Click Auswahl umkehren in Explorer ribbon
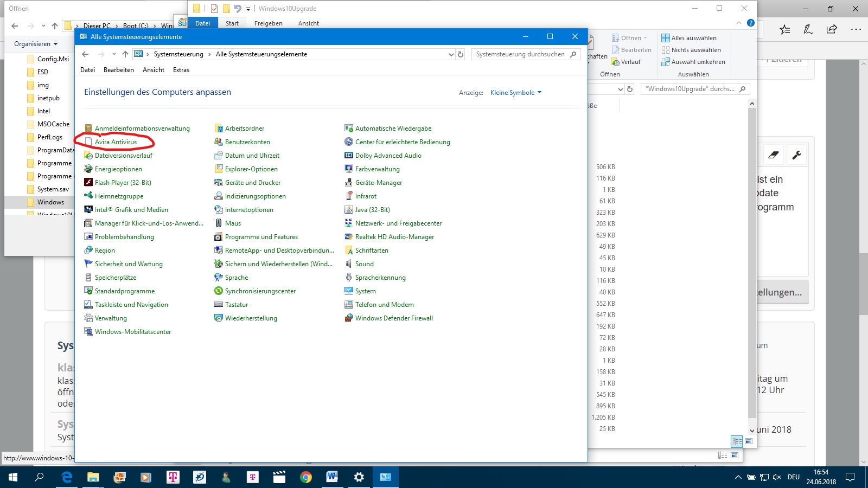This screenshot has width=868, height=488. tap(693, 62)
